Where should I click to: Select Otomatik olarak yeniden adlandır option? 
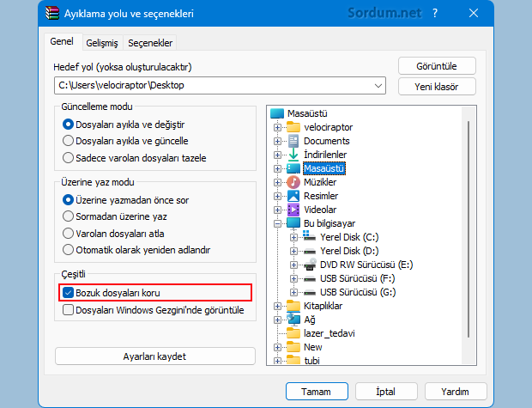68,250
